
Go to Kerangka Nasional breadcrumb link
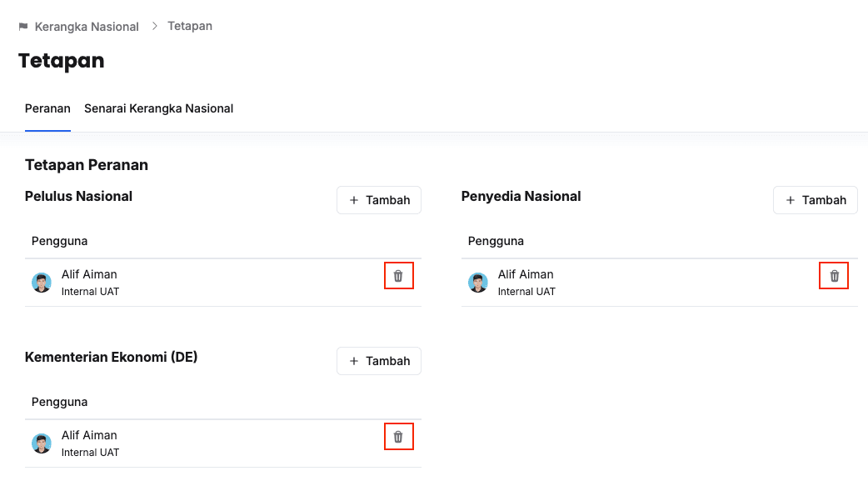[x=87, y=27]
